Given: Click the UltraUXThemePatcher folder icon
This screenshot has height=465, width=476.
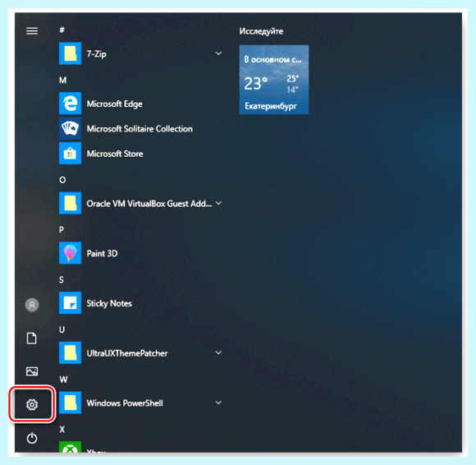Looking at the screenshot, I should point(70,352).
